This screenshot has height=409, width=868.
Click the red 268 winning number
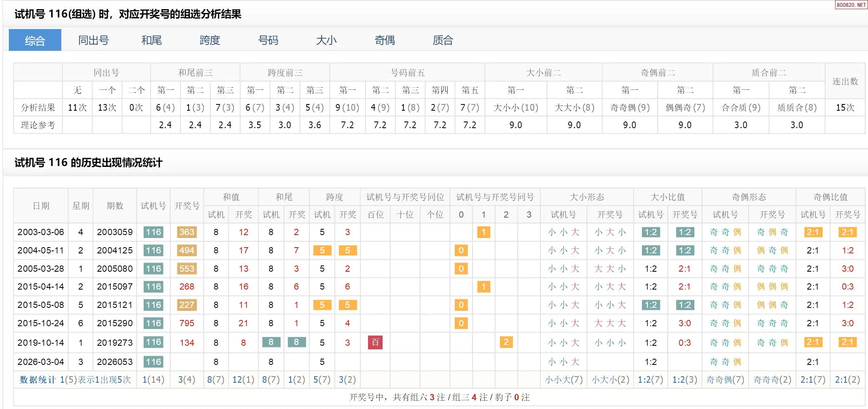[187, 287]
